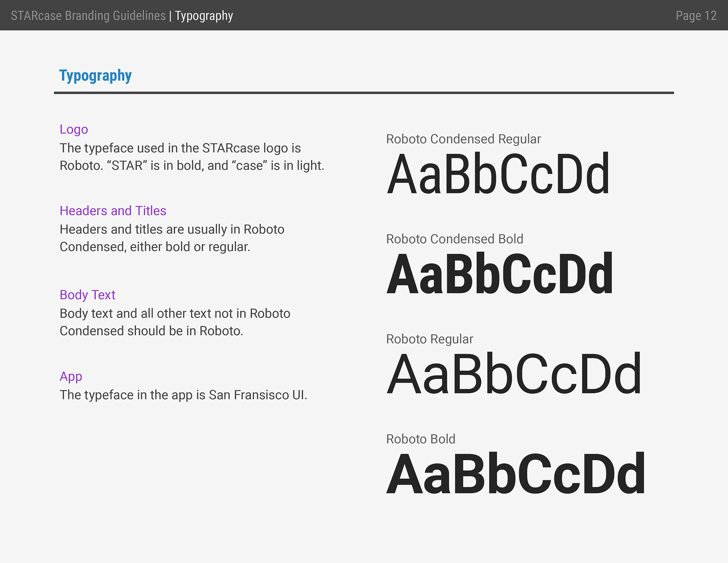
Task: Click the purple Body Text heading
Action: tap(87, 295)
